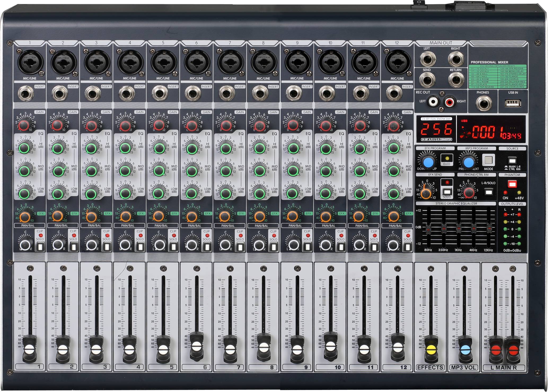Click the USB IN port
Image resolution: width=548 pixels, height=392 pixels.
click(x=512, y=103)
